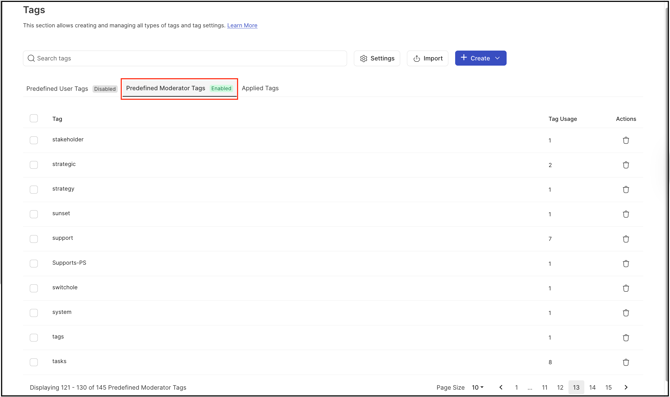Delete the Supports-PS tag via trash icon
The image size is (670, 397).
click(x=626, y=264)
